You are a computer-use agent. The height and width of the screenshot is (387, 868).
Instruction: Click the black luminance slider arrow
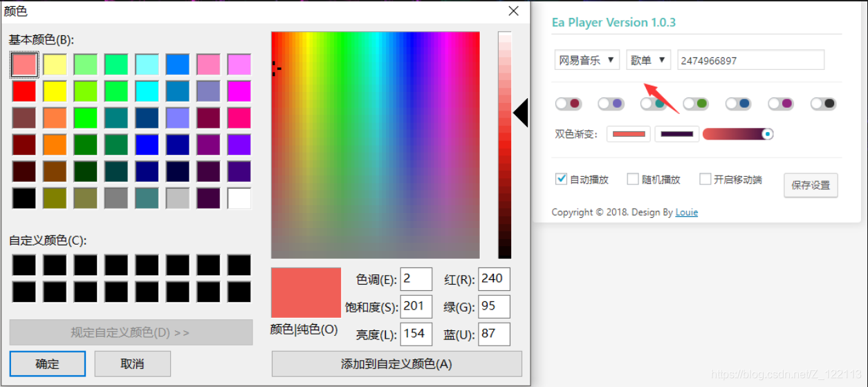pyautogui.click(x=520, y=112)
